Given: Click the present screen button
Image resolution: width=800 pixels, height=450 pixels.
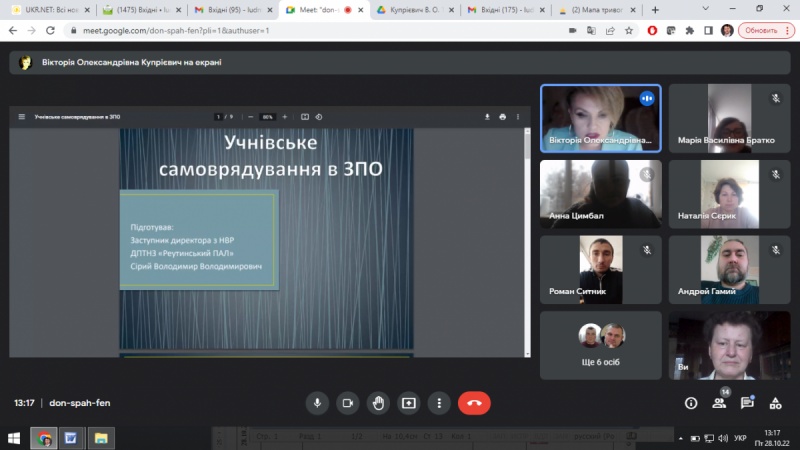Looking at the screenshot, I should (x=409, y=403).
